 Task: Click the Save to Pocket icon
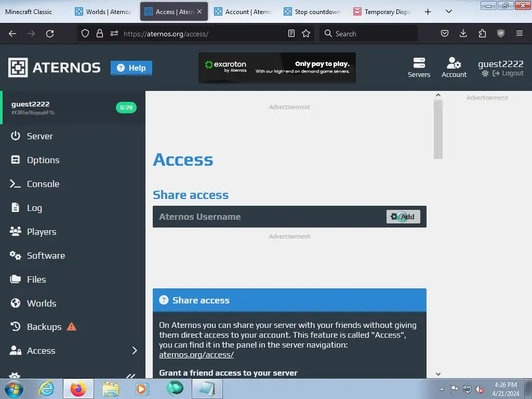pyautogui.click(x=445, y=33)
